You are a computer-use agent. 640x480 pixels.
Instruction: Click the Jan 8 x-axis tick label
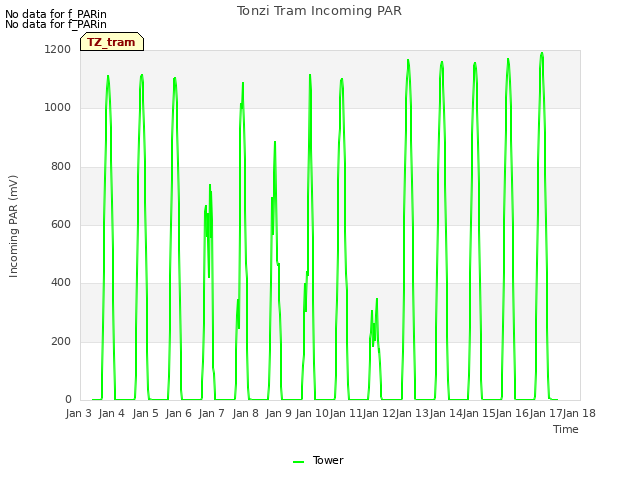[x=245, y=413]
